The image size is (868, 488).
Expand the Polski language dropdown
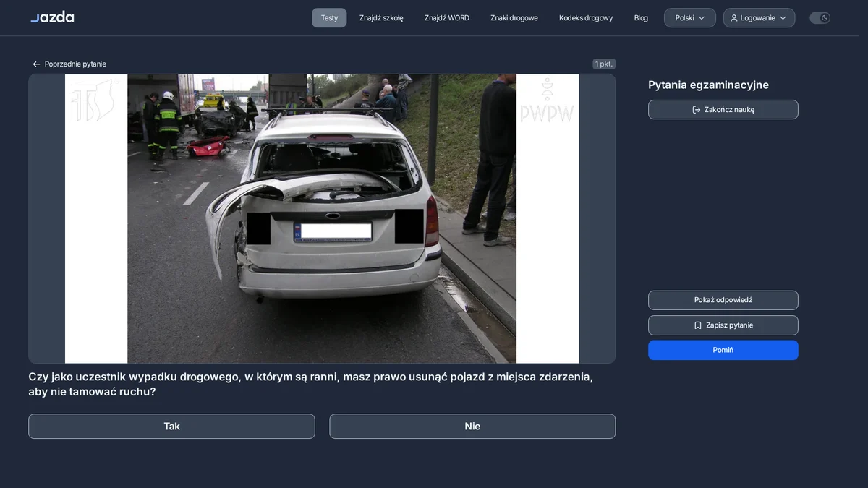pyautogui.click(x=690, y=18)
